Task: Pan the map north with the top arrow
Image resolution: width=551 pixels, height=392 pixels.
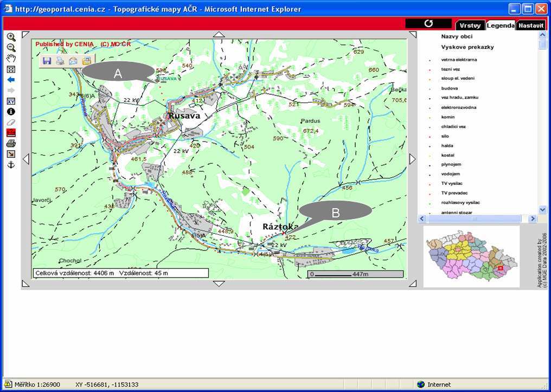Action: click(x=219, y=34)
